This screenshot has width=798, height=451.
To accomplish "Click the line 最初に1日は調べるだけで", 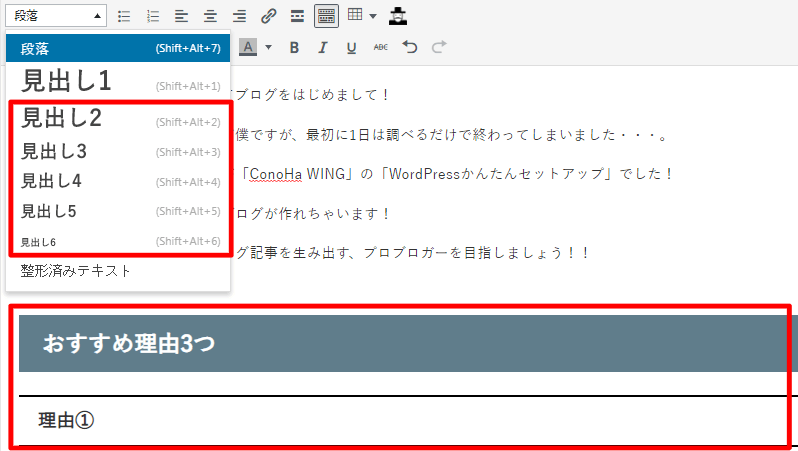I will (451, 135).
